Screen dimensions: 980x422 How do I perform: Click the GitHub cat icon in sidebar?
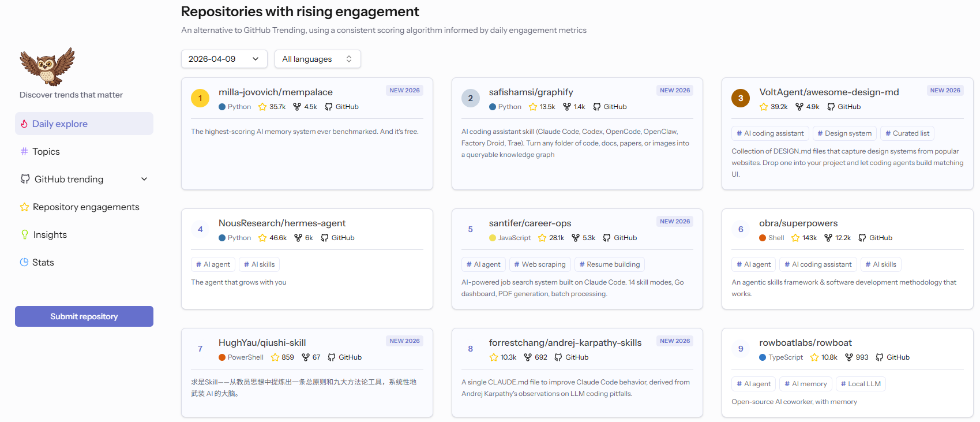click(x=25, y=179)
